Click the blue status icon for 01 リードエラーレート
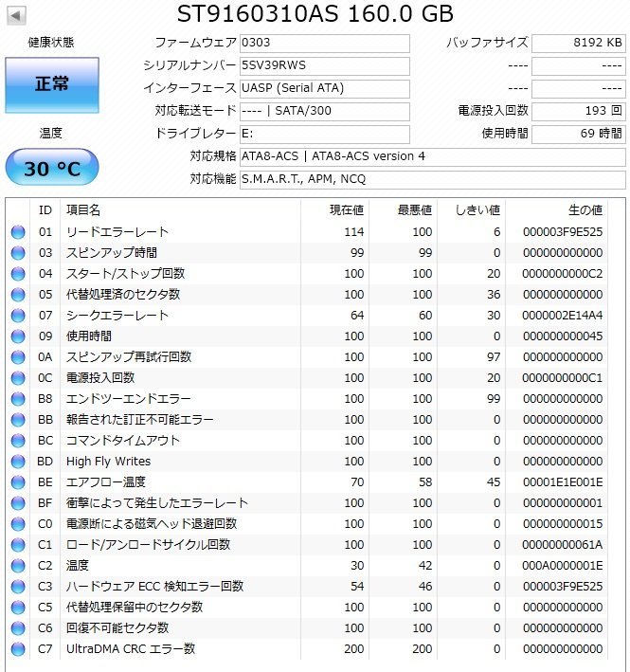Viewport: 630px width, 672px height. (x=18, y=232)
